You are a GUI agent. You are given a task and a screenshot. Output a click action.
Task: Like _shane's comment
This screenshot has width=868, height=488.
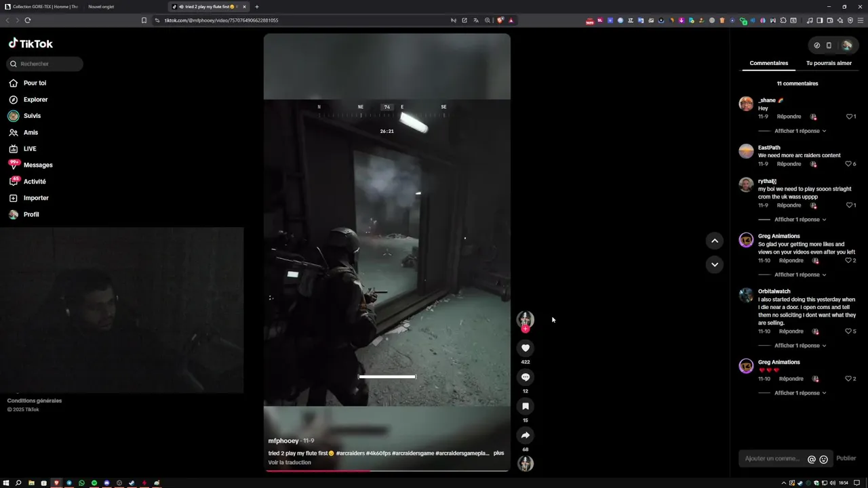(x=849, y=117)
